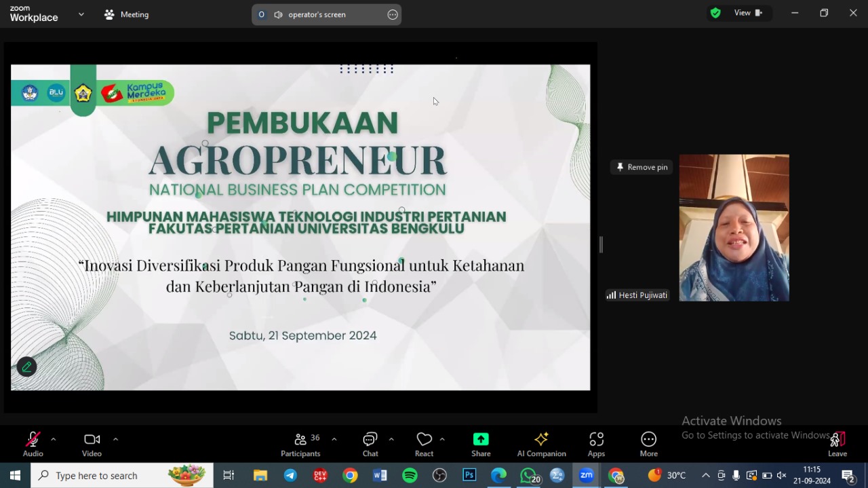Click "Hesti Pujiwati" name label

click(x=643, y=295)
